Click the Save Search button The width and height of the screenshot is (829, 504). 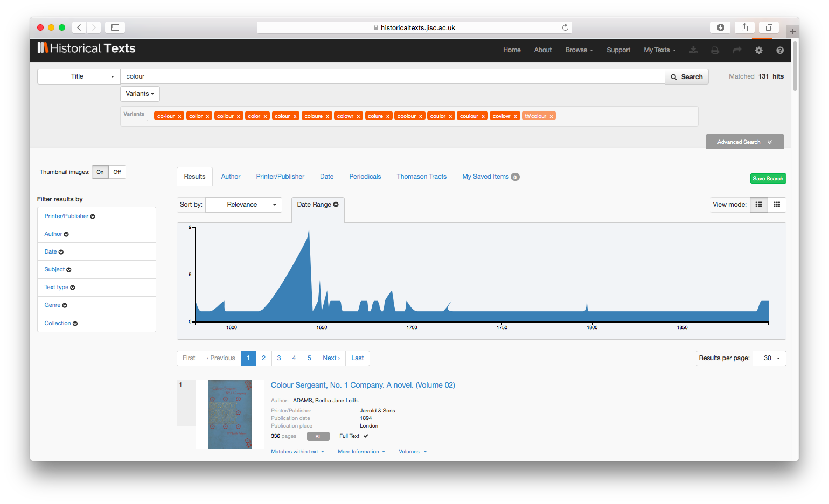point(768,179)
